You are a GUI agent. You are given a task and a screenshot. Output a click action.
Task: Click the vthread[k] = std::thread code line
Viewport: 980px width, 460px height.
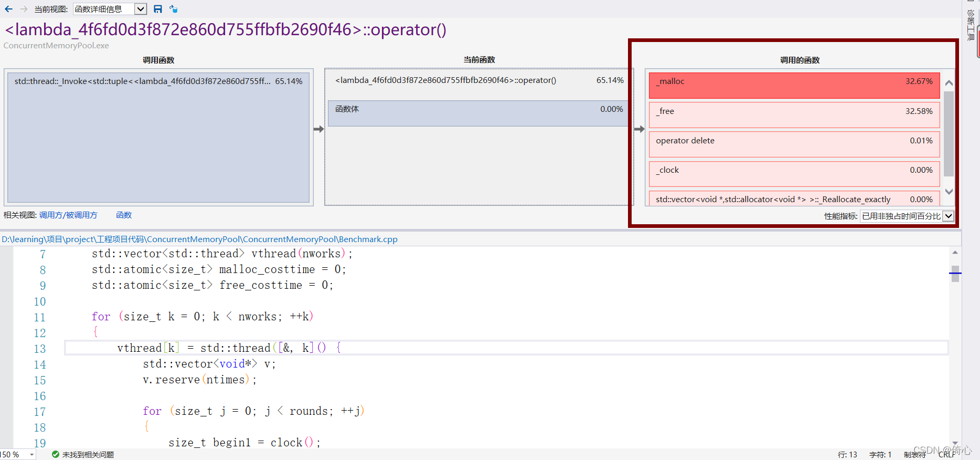[229, 348]
